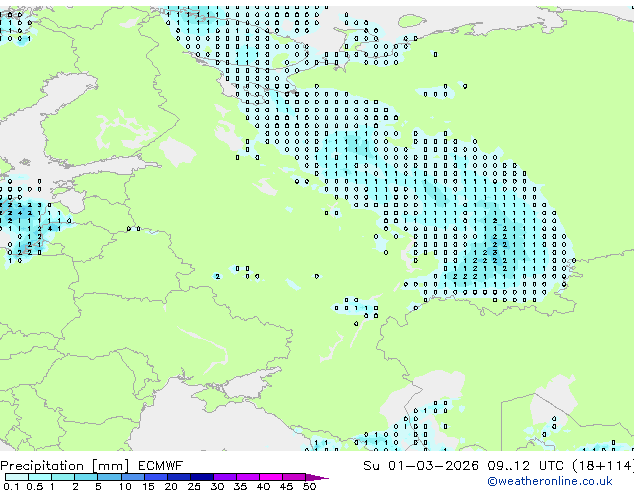The height and width of the screenshot is (490, 634).
Task: Pick the 25 mm legend color swatch
Action: click(x=201, y=477)
